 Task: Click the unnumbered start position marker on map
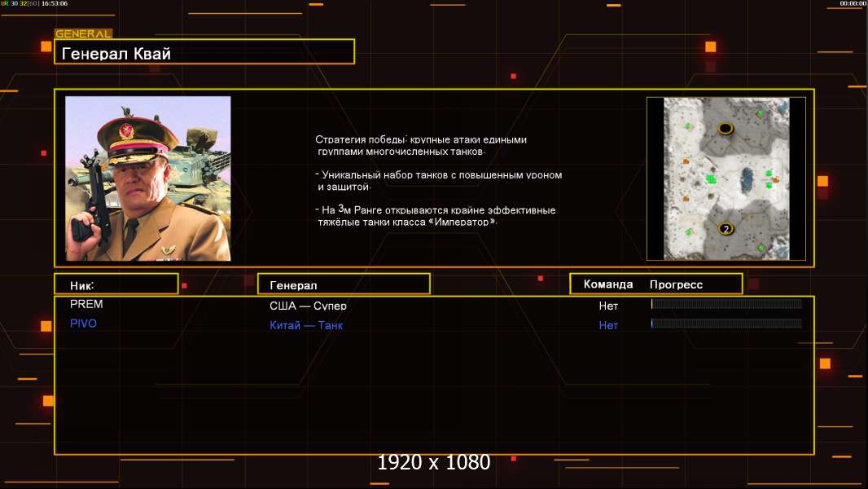click(726, 129)
